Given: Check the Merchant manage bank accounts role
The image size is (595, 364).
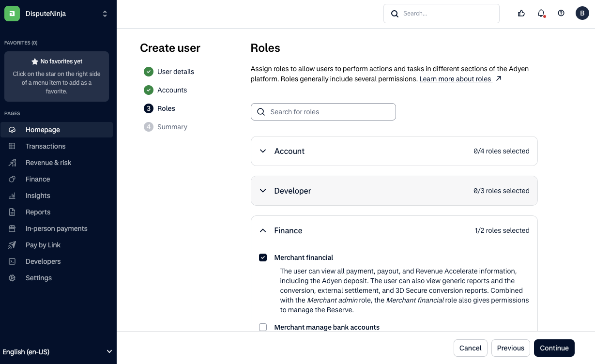Looking at the screenshot, I should (263, 327).
